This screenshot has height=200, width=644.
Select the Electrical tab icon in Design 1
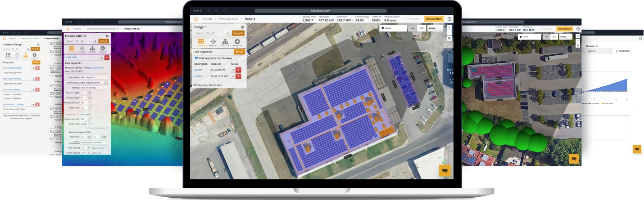tap(225, 42)
